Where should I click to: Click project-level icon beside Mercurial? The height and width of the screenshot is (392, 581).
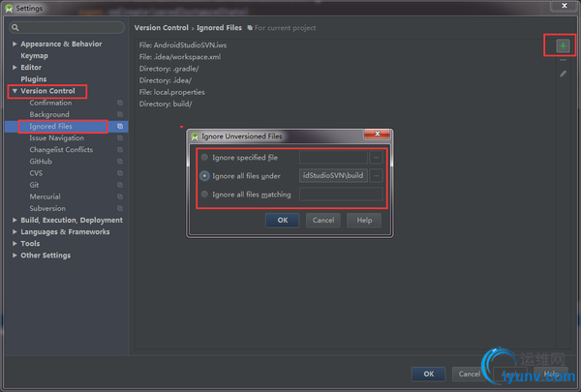[x=120, y=196]
